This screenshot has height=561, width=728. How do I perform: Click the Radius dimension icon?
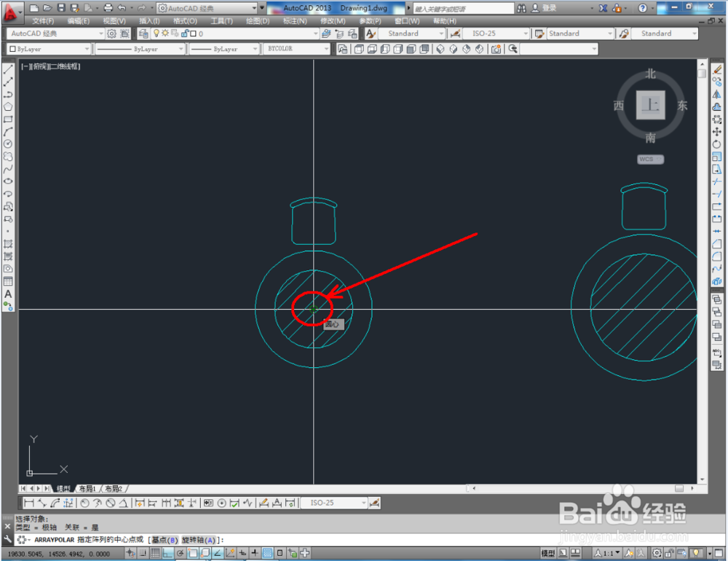click(84, 503)
